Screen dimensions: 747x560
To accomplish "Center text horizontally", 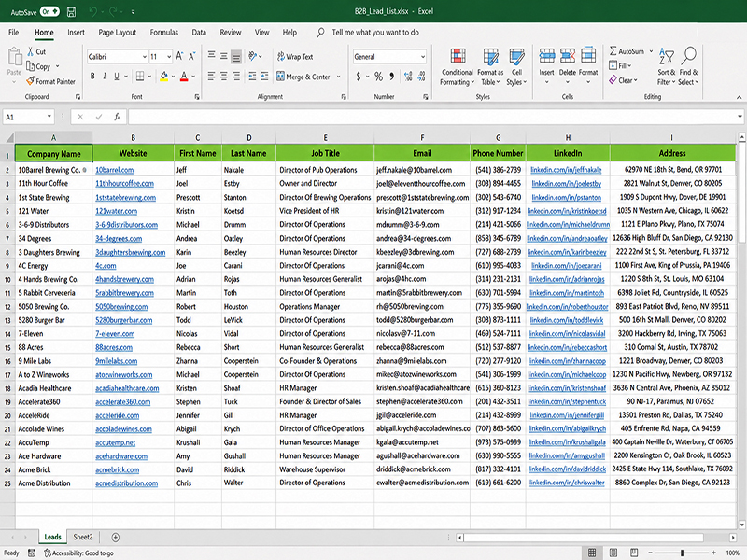I will coord(223,77).
